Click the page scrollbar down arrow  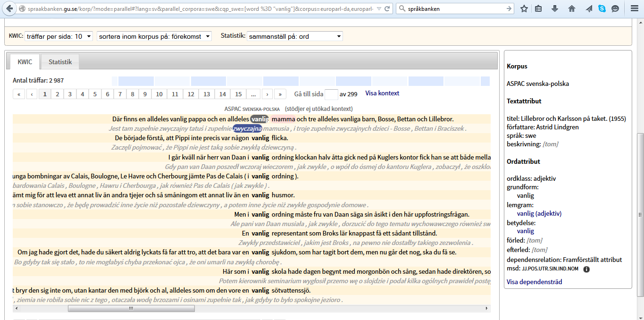640,316
